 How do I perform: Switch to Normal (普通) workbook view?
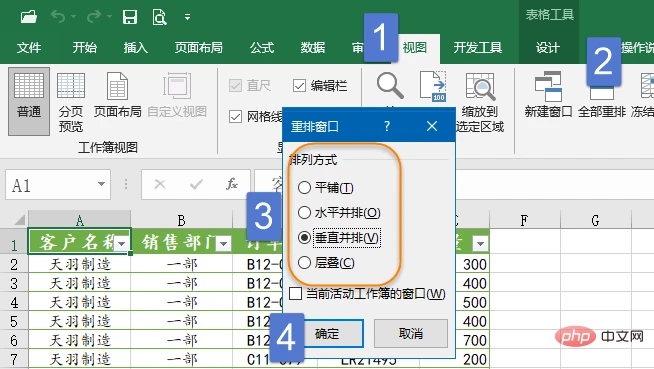coord(29,101)
